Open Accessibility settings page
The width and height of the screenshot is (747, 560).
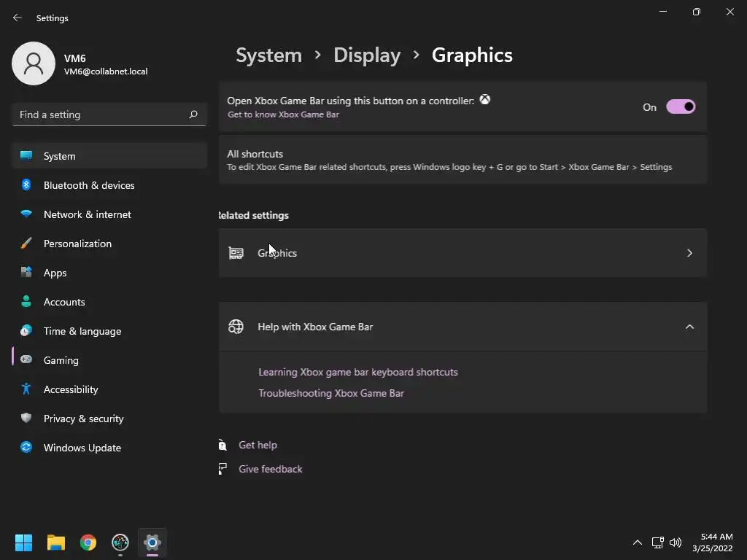pyautogui.click(x=71, y=389)
